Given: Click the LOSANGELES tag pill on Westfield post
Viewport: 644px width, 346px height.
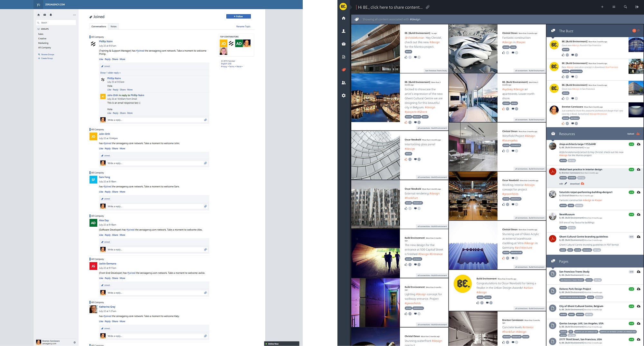Looking at the screenshot, I should click(516, 145).
